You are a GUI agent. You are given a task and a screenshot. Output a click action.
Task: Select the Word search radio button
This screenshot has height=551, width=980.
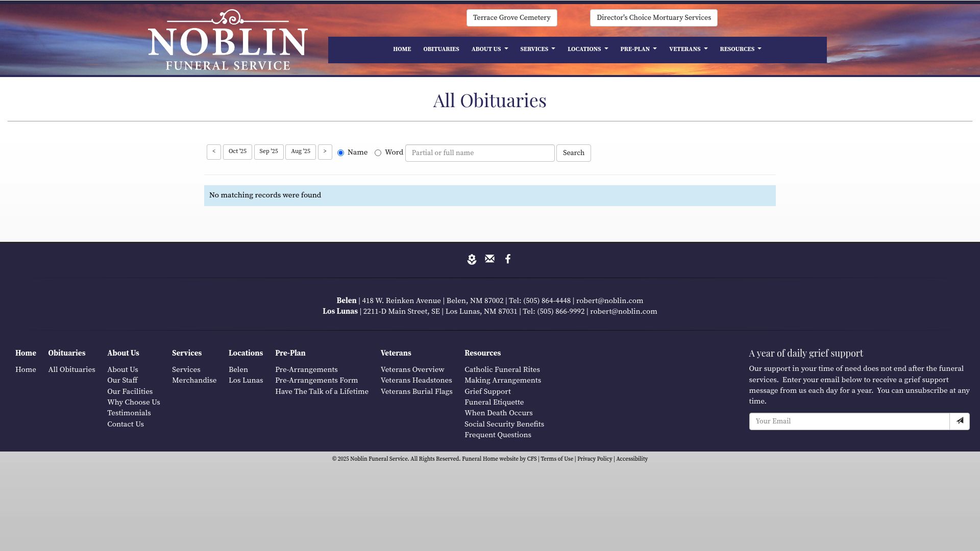point(378,153)
